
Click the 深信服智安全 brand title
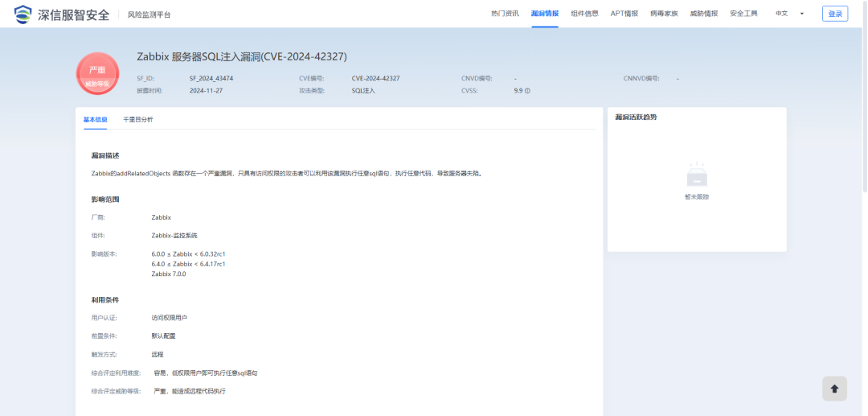point(74,14)
